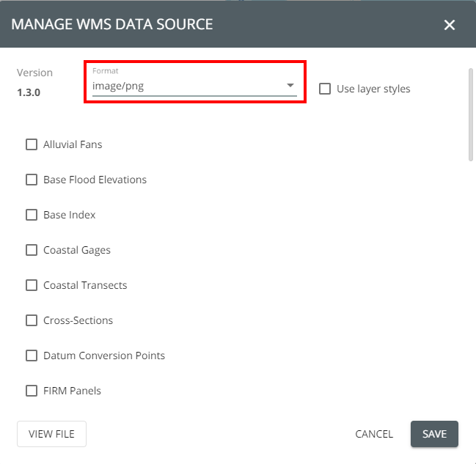Close the Manage WMS Data Source dialog
This screenshot has width=476, height=464.
tap(450, 25)
